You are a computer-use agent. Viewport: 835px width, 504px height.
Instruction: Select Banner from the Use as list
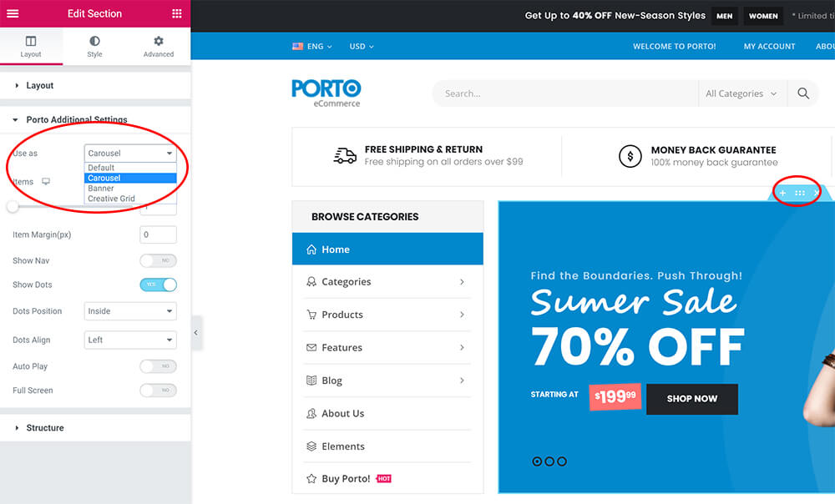pos(101,189)
